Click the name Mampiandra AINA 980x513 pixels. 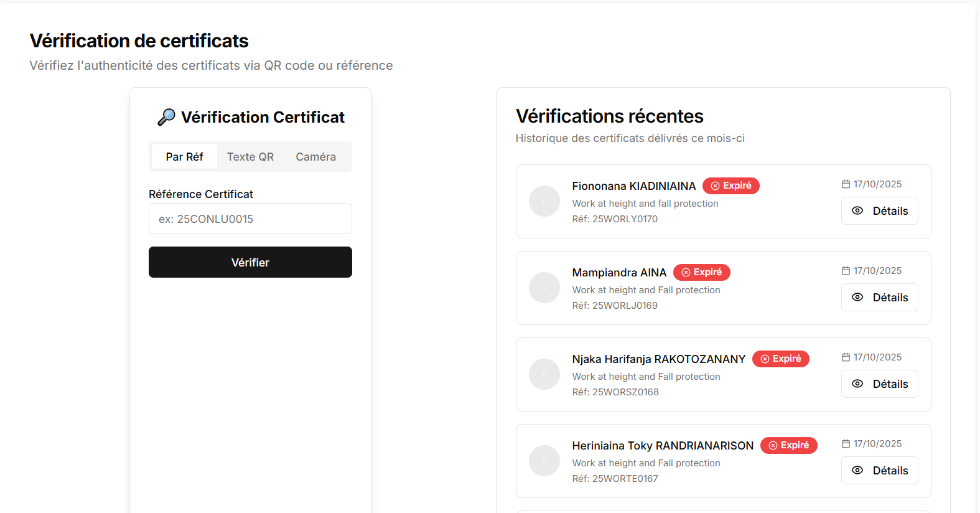click(619, 273)
